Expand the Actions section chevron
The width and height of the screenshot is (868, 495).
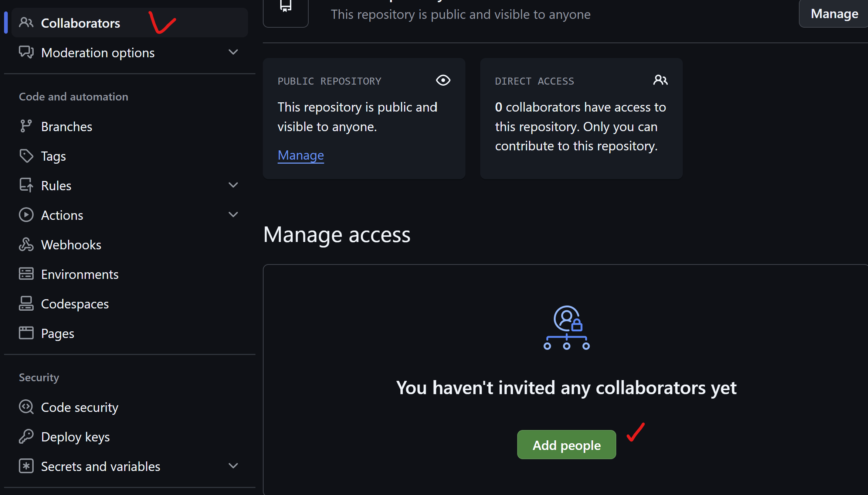click(x=233, y=215)
